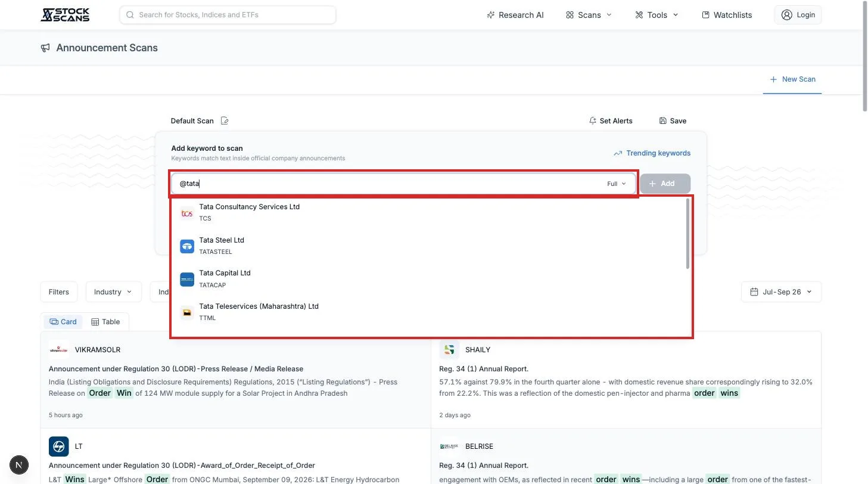Click the "5 hours ago" timestamp
Image resolution: width=868 pixels, height=484 pixels.
point(66,415)
